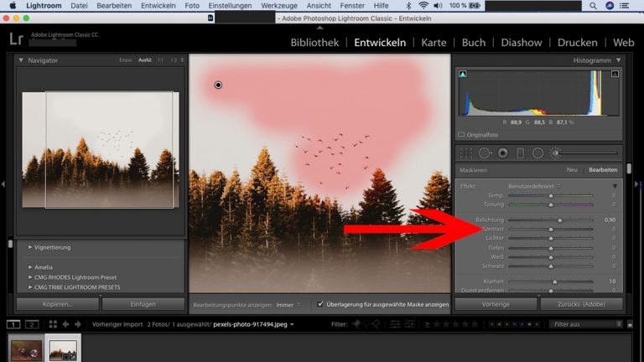This screenshot has width=644, height=362.
Task: Expand the Vignettierung preset folder
Action: [30, 247]
